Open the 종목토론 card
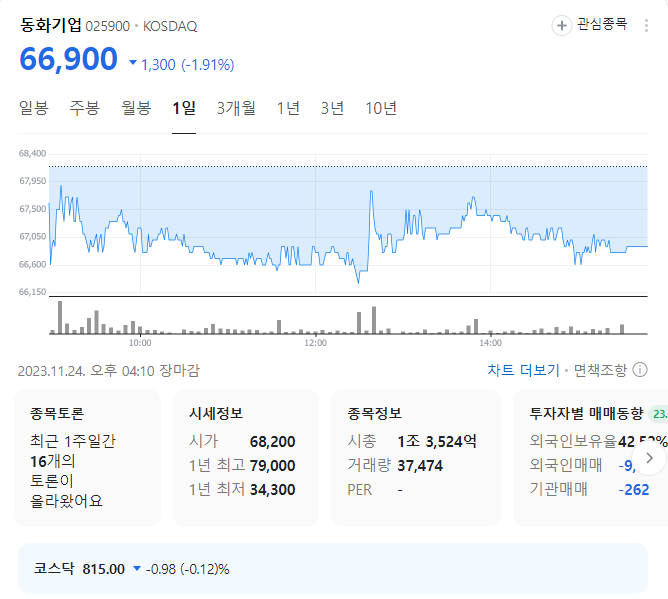This screenshot has width=668, height=599. coord(87,458)
